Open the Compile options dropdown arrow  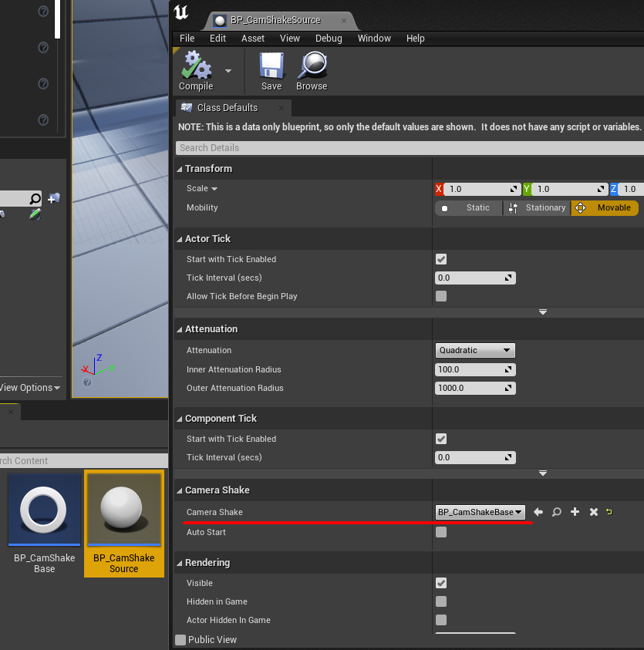click(228, 71)
